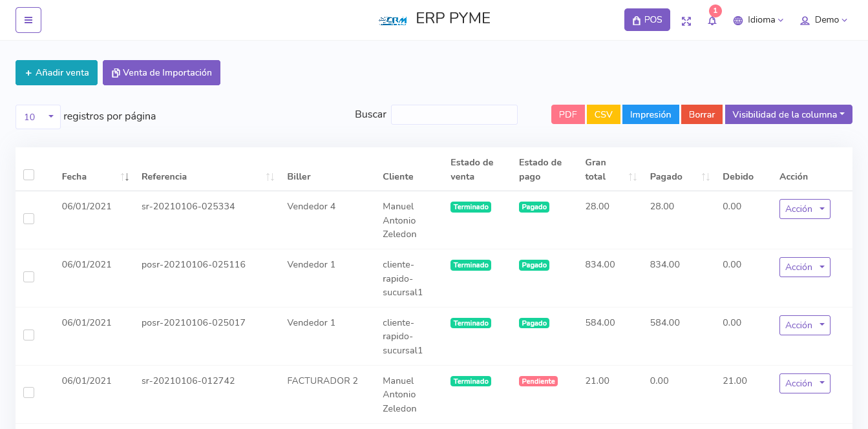Viewport: 868px width, 429px height.
Task: Check the select-all header checkbox
Action: 28,174
